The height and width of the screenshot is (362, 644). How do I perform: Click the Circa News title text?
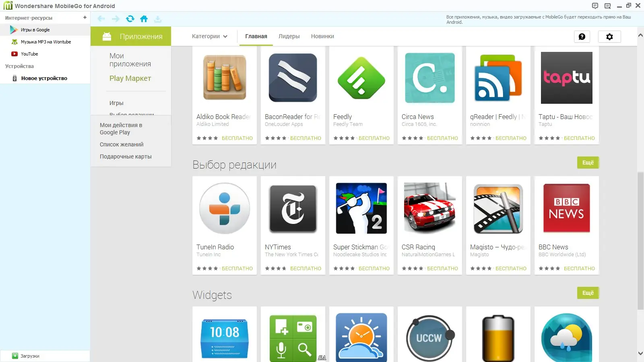pos(417,117)
